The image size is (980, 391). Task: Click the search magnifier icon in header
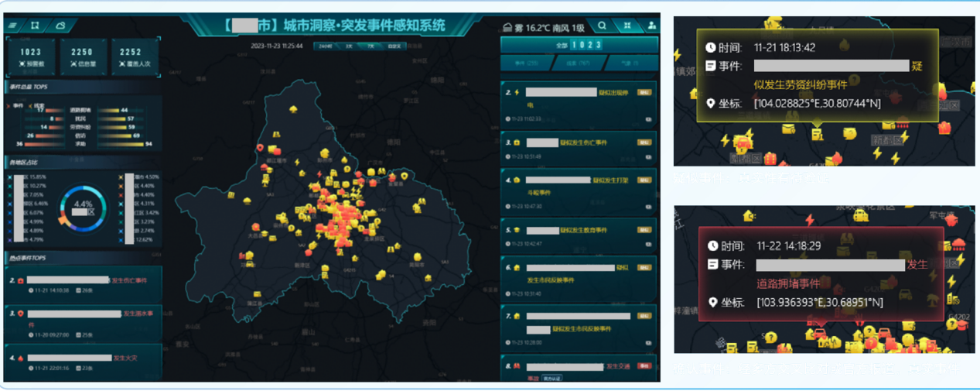point(603,26)
